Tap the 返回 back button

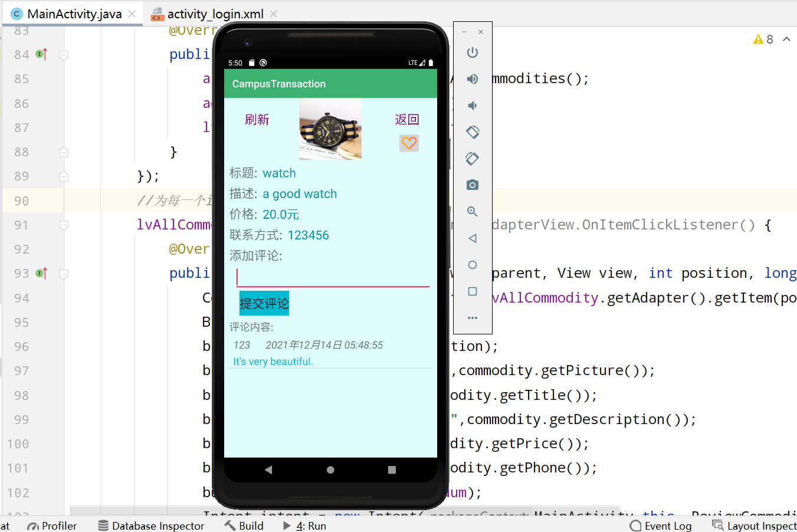point(407,120)
